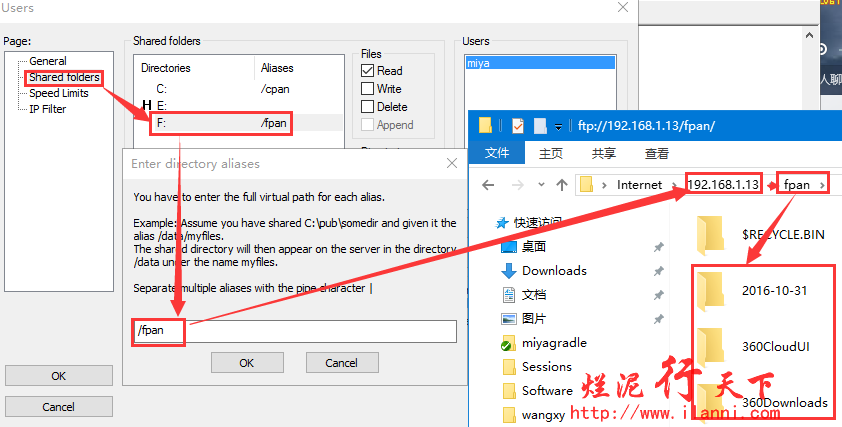Switch to the 查看 ribbon tab
Image resolution: width=842 pixels, height=427 pixels.
[656, 154]
